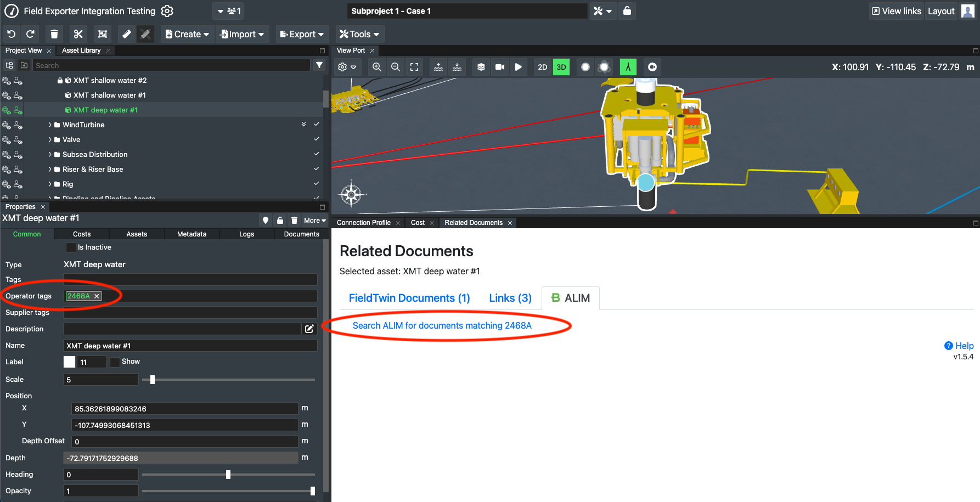This screenshot has height=502, width=980.
Task: Click the camera icon in View Port
Action: [500, 67]
